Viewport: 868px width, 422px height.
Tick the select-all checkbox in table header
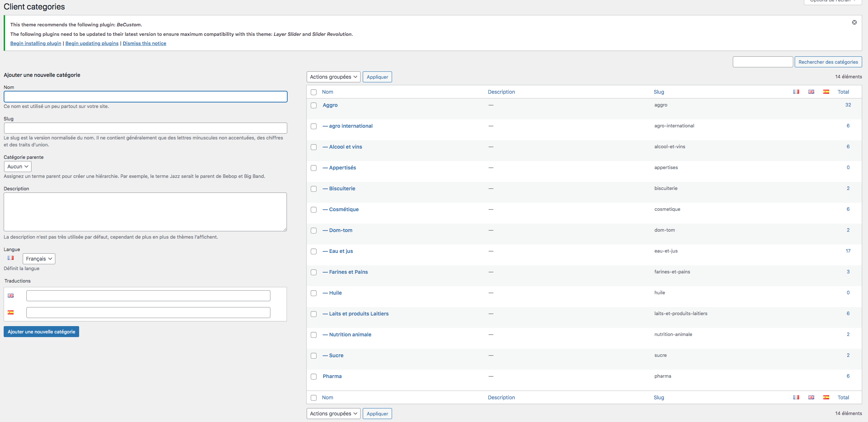pyautogui.click(x=314, y=92)
